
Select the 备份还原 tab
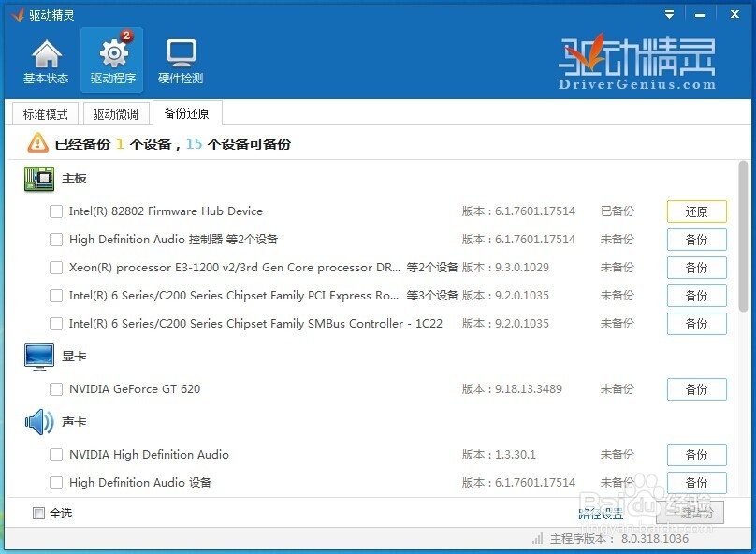(x=187, y=113)
